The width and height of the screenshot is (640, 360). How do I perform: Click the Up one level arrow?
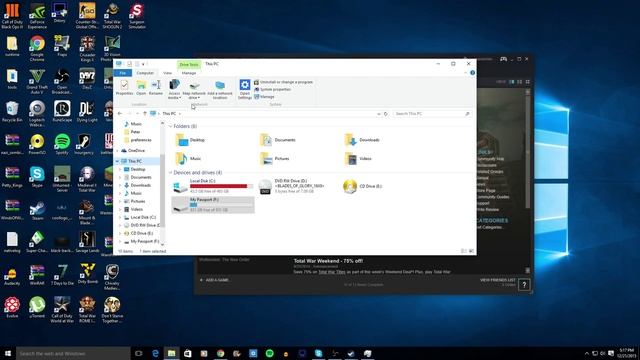pyautogui.click(x=144, y=113)
